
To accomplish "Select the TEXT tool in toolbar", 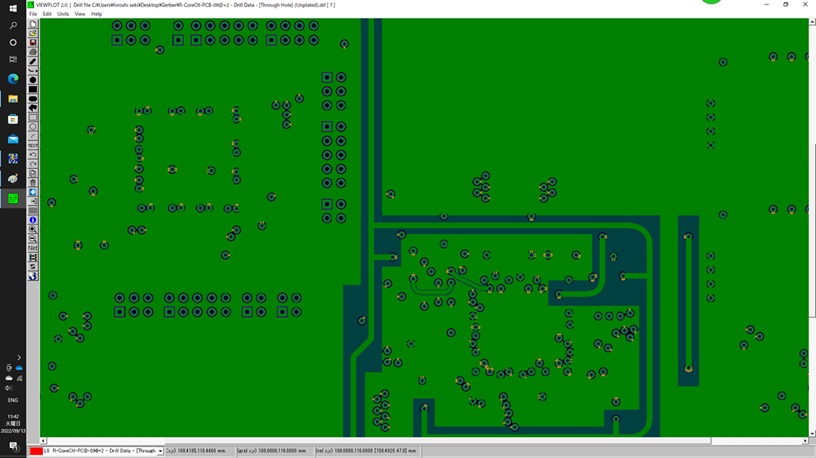I will [33, 145].
